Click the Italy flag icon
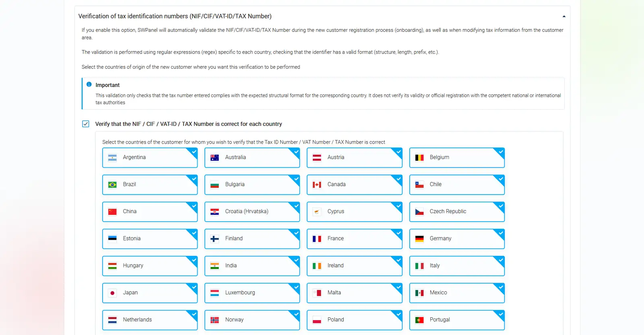Screen dimensions: 644x335 pos(419,266)
